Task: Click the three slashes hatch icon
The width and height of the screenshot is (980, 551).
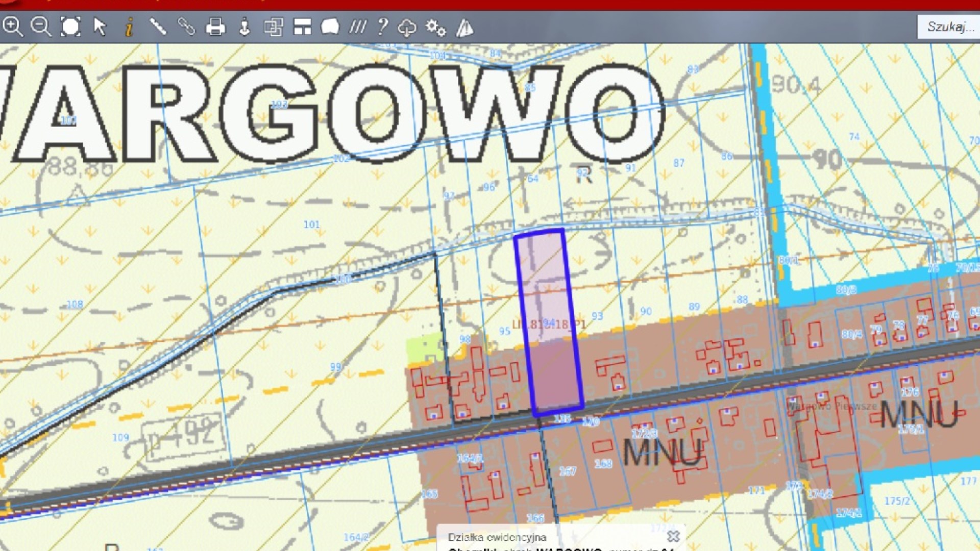Action: [x=357, y=27]
